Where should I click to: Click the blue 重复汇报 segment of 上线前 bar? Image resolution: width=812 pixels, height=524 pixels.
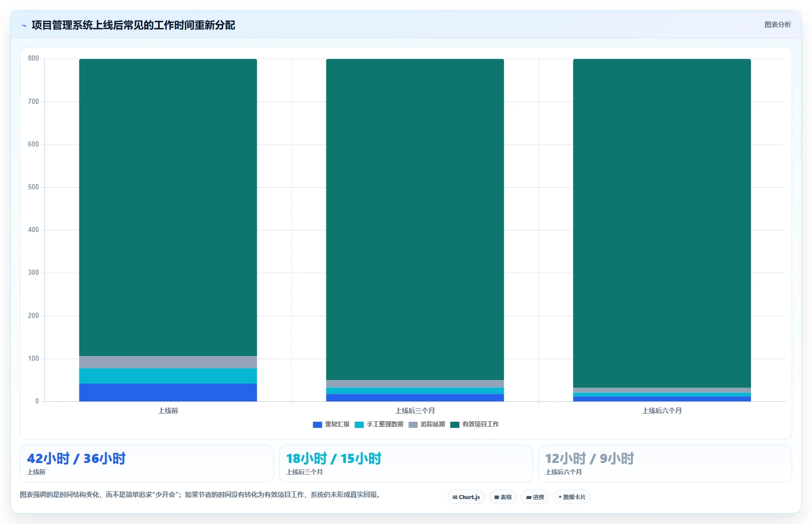(x=168, y=392)
